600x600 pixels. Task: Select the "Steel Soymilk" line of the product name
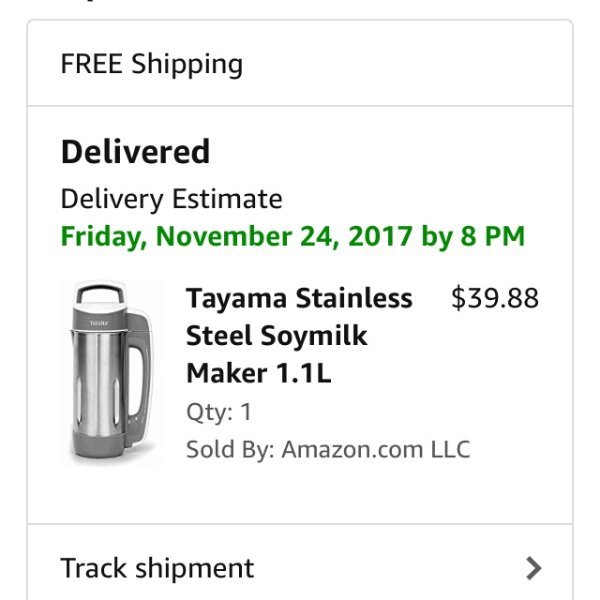click(276, 336)
